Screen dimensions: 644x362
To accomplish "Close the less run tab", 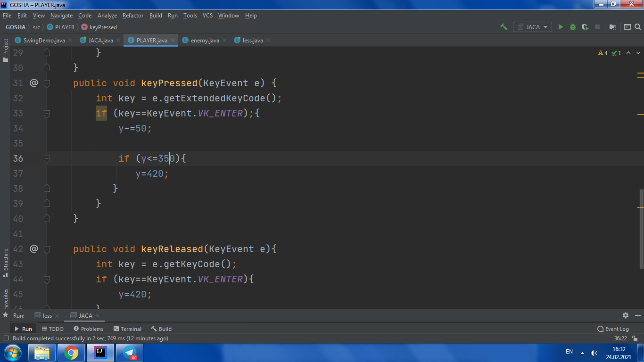I will pyautogui.click(x=57, y=316).
